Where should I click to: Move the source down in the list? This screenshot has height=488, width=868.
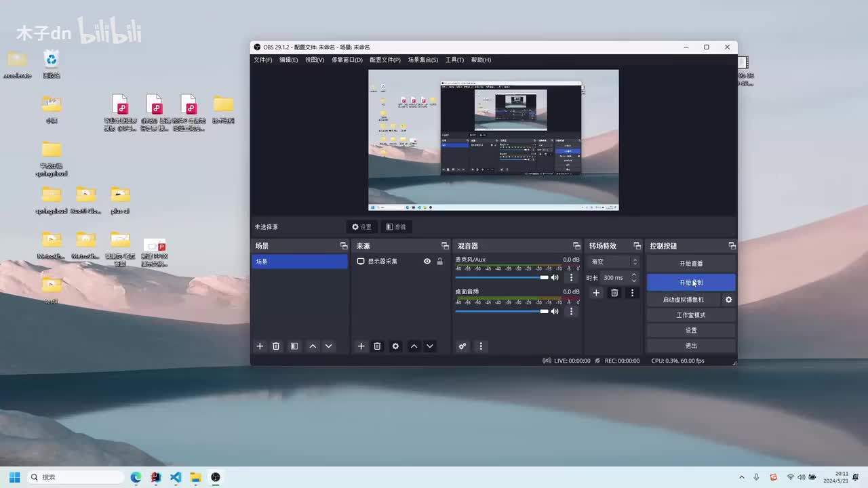(x=430, y=346)
